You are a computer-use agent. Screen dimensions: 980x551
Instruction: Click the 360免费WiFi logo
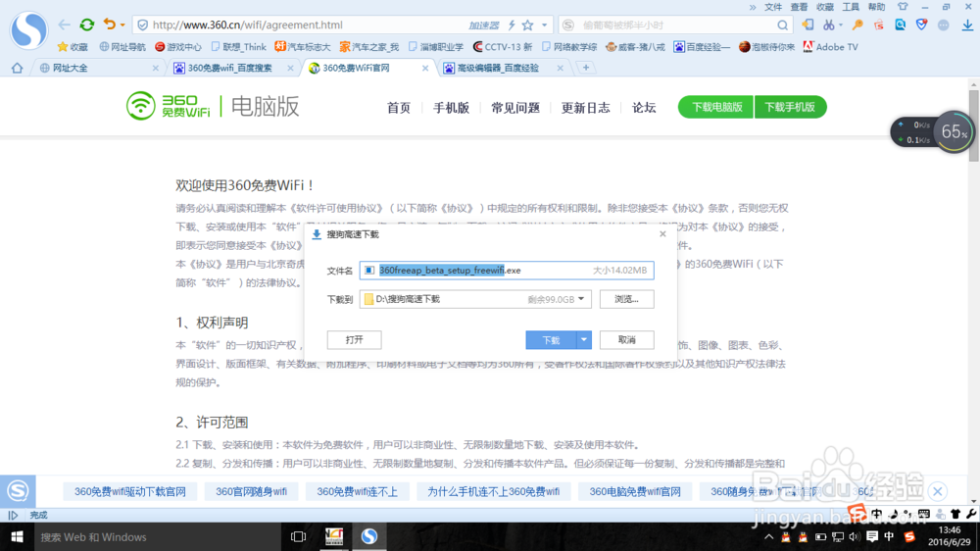pos(169,106)
